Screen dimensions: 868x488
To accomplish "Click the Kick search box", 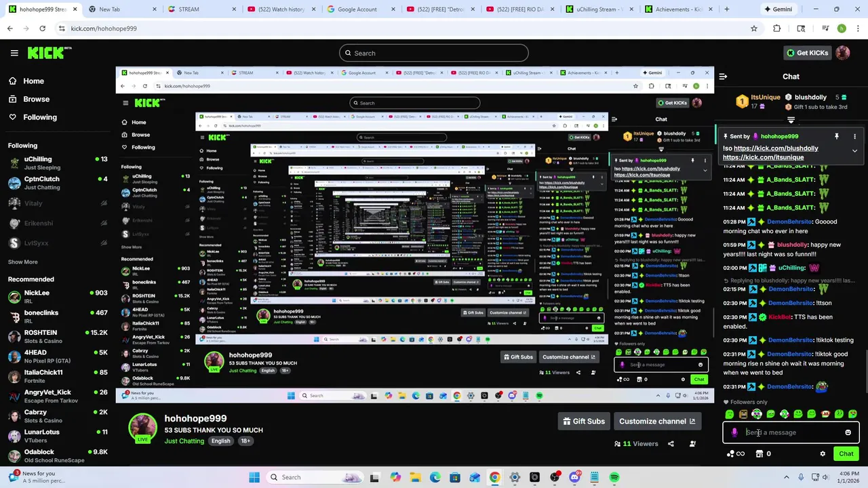I will pos(434,53).
